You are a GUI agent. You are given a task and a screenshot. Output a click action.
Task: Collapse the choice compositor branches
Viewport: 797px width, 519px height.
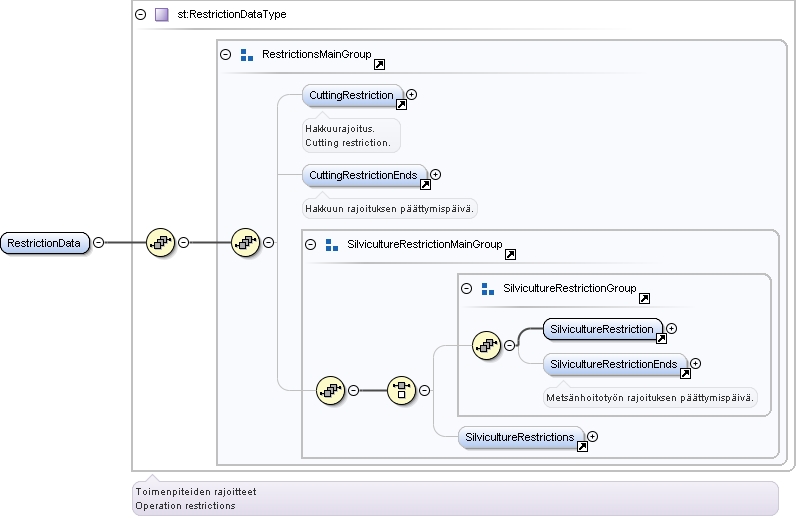click(x=424, y=390)
